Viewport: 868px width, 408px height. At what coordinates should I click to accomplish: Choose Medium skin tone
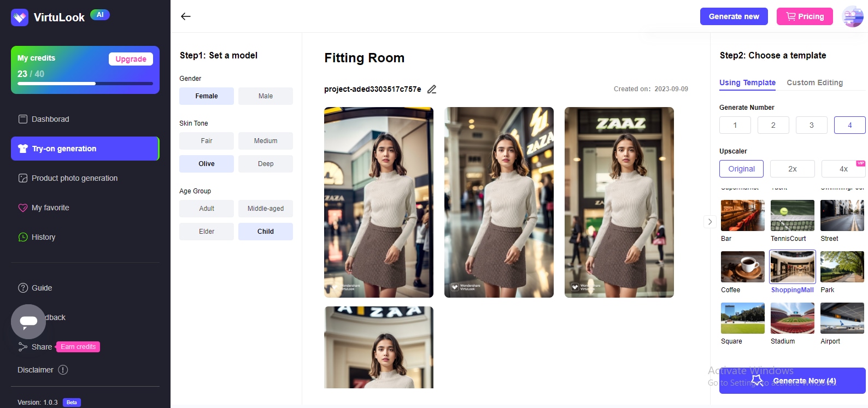(x=266, y=141)
